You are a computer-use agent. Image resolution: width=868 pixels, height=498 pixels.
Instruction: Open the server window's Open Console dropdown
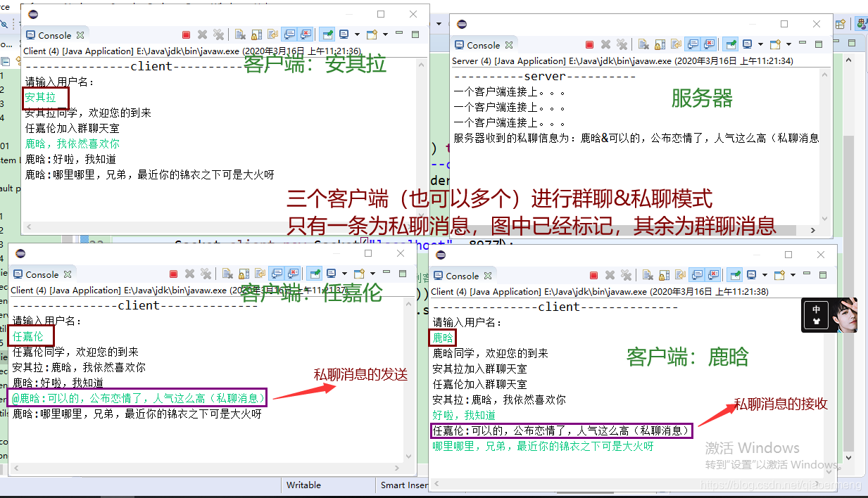[x=788, y=44]
